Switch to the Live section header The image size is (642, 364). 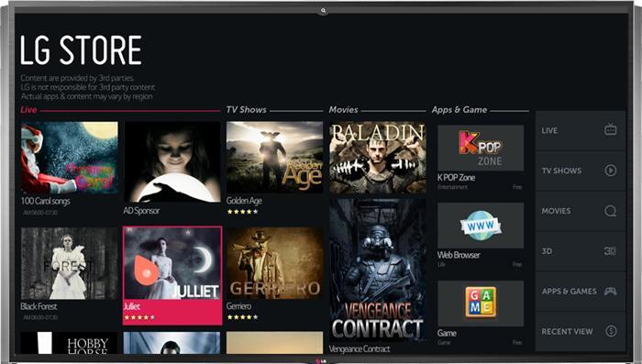pos(28,110)
